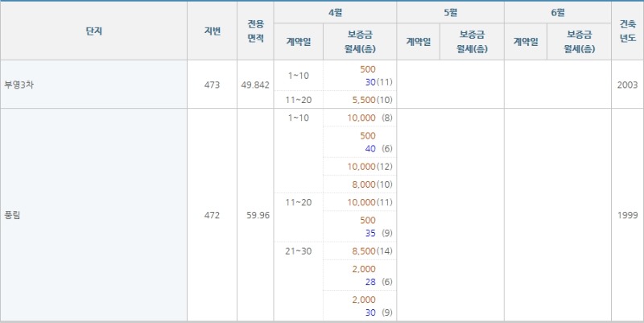Image resolution: width=644 pixels, height=323 pixels.
Task: Select the 6월 month header
Action: tap(558, 12)
